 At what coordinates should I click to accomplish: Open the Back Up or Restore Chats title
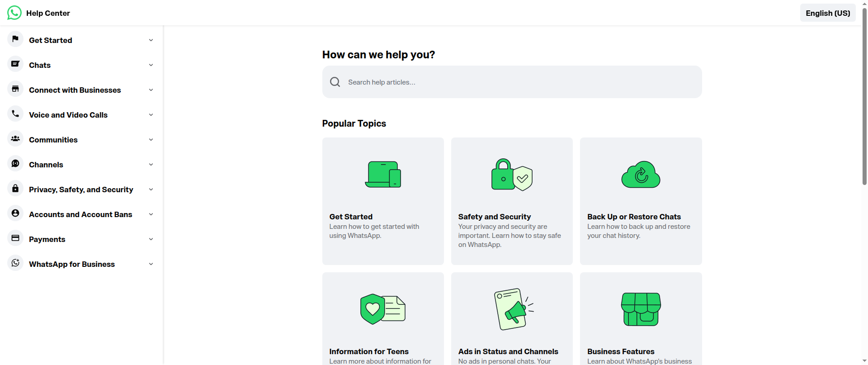[x=634, y=217]
